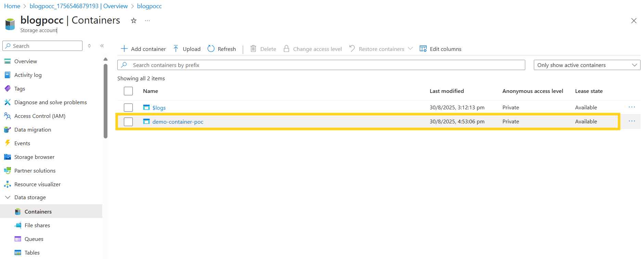This screenshot has height=259, width=644.
Task: Click the Lease state column header
Action: [589, 91]
